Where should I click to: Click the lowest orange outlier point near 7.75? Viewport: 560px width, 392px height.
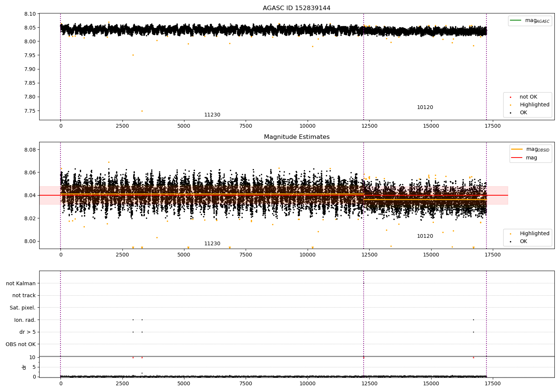(x=142, y=111)
